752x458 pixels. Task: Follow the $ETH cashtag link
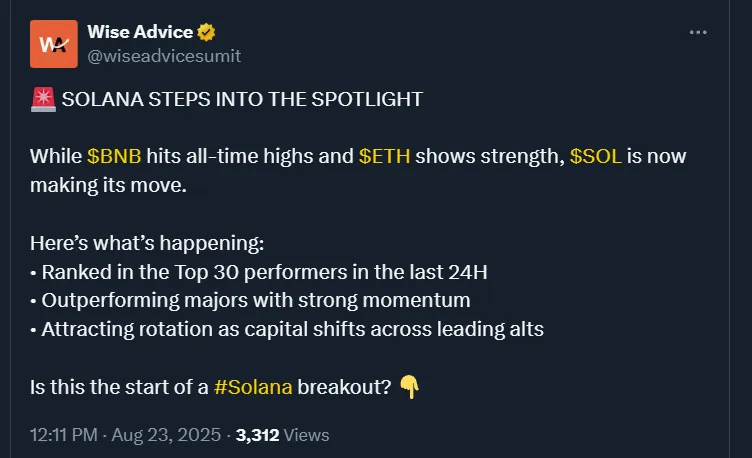pyautogui.click(x=385, y=157)
